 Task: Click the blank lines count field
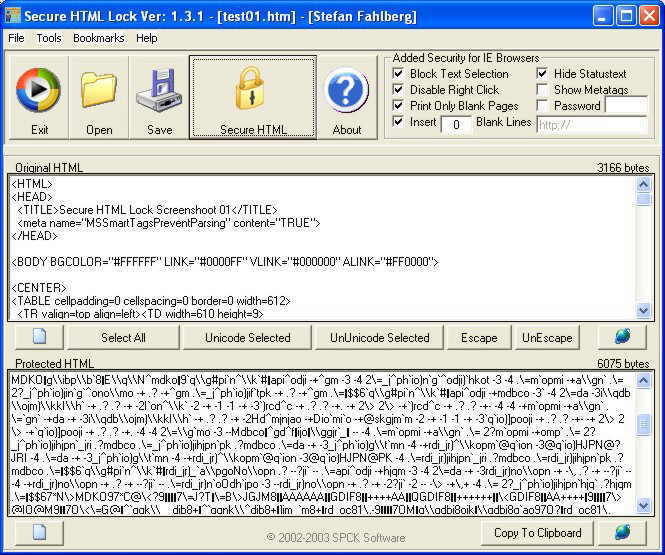[x=456, y=125]
